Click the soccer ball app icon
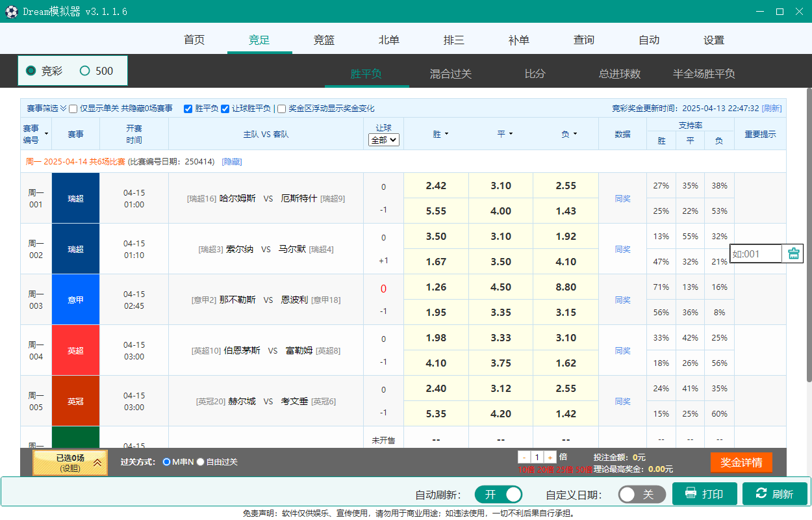 click(x=12, y=12)
